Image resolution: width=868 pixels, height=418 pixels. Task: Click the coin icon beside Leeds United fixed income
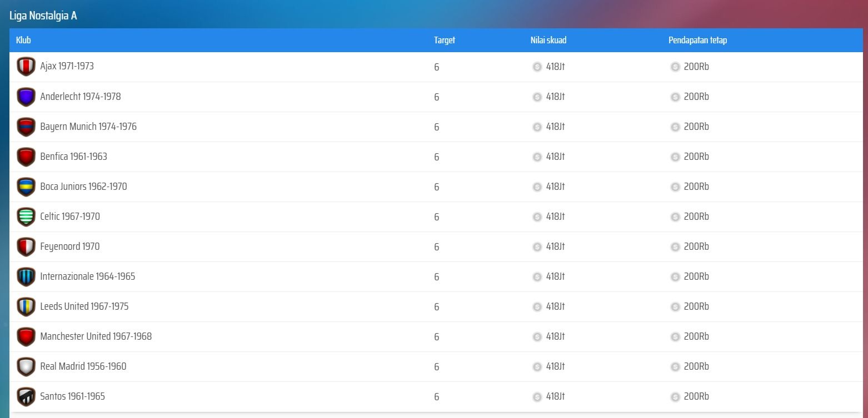tap(675, 306)
